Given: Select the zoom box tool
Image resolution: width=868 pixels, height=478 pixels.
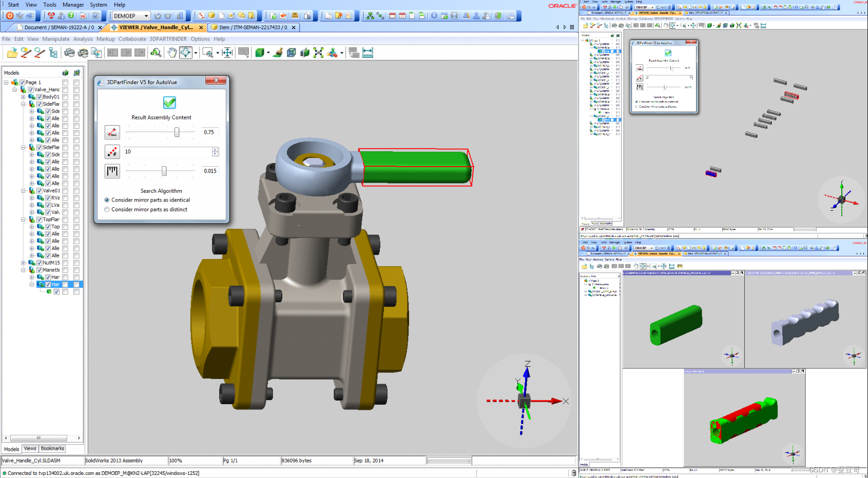Looking at the screenshot, I should [x=207, y=53].
